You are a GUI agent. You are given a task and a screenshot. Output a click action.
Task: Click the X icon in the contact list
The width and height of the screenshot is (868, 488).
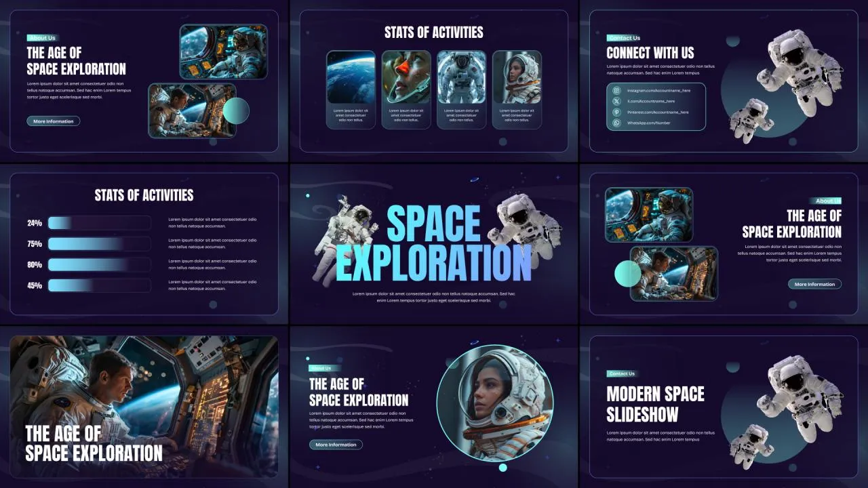coord(616,101)
